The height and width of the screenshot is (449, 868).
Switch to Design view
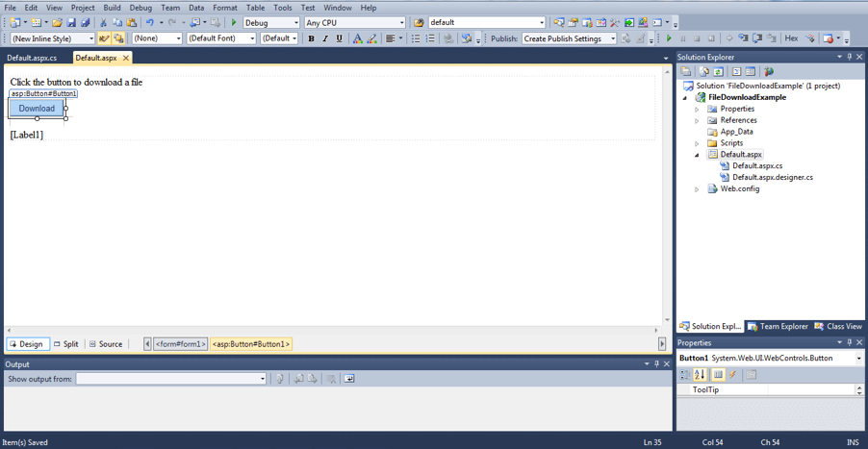click(x=28, y=344)
